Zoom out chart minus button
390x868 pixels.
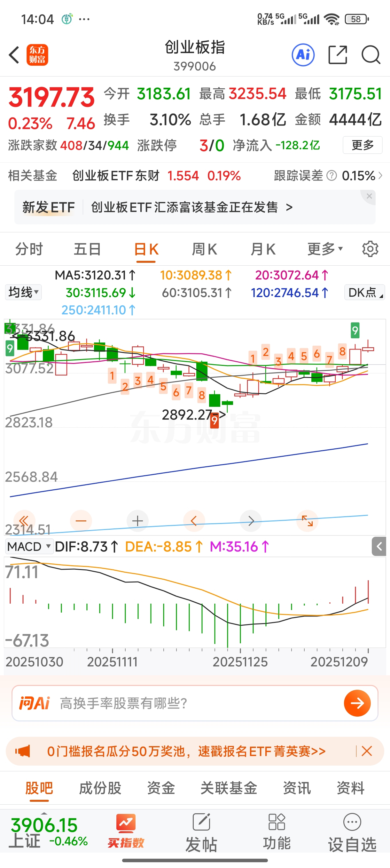[x=81, y=521]
